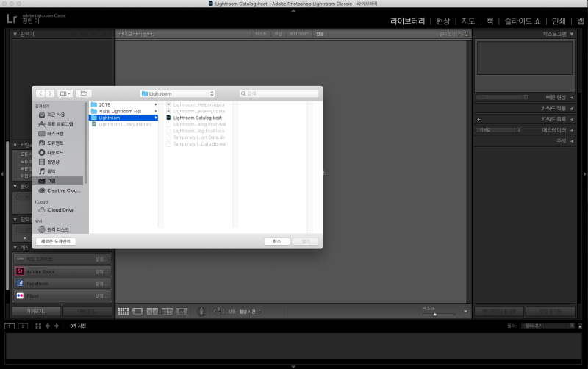Open 도큐멘트 in dialog sidebar
Viewport: 588px width, 369px height.
[x=55, y=143]
